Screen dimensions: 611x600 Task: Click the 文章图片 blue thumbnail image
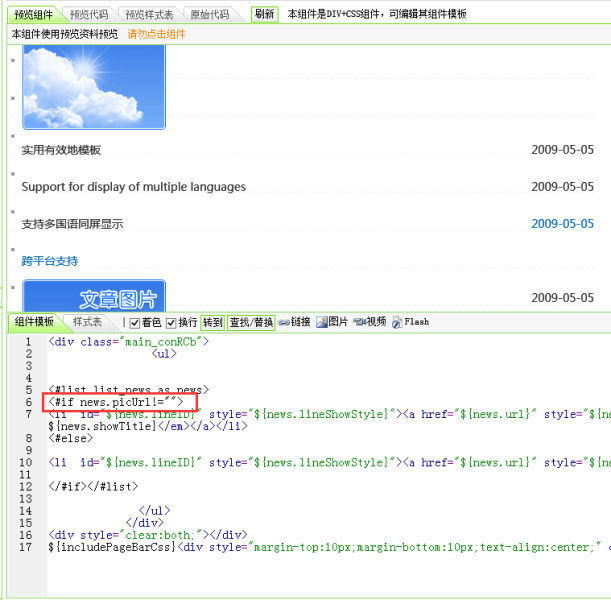[93, 295]
